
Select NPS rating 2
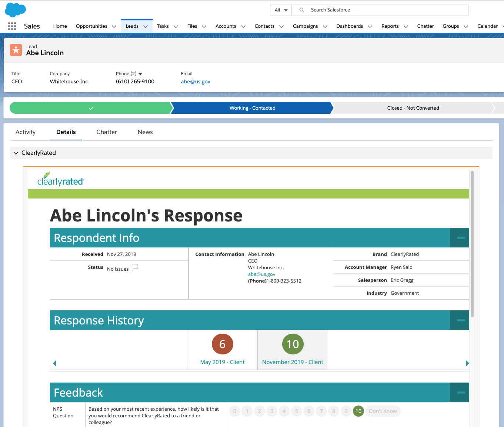point(260,411)
